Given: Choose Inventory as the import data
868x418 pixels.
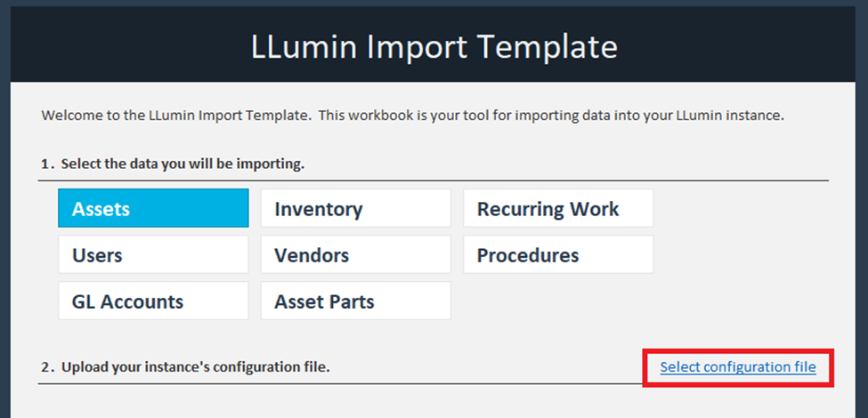Looking at the screenshot, I should pos(355,210).
